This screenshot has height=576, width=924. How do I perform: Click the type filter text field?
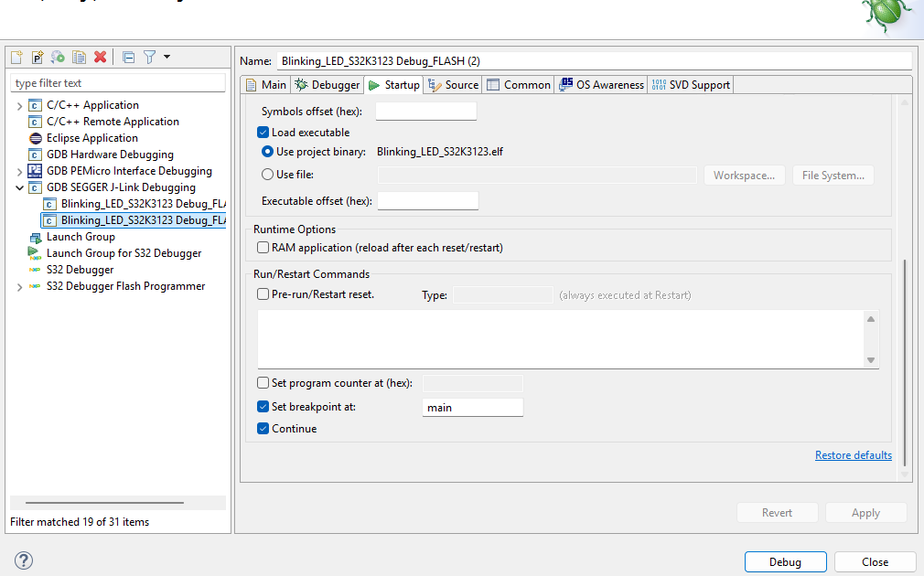[x=118, y=83]
